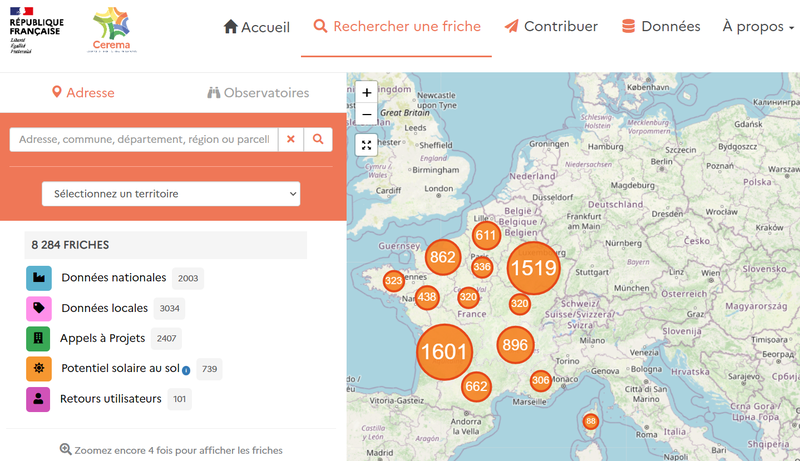The height and width of the screenshot is (461, 800).
Task: Open the Contribuer menu item
Action: (x=551, y=27)
